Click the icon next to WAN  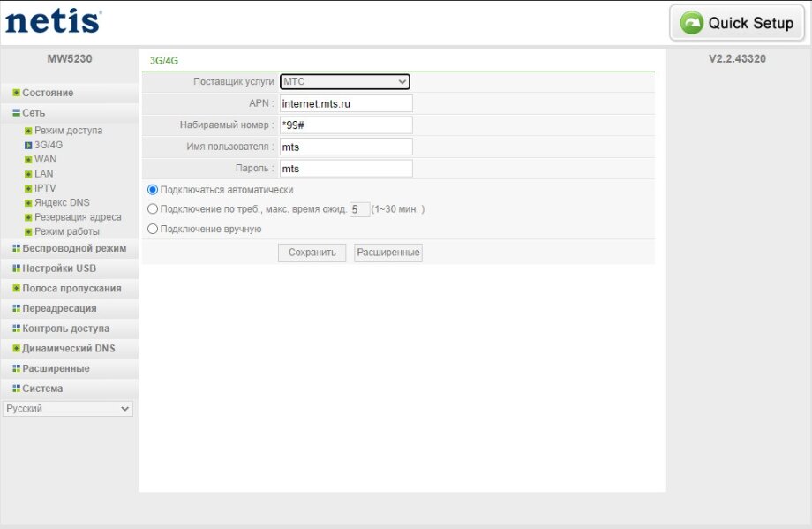[x=28, y=160]
